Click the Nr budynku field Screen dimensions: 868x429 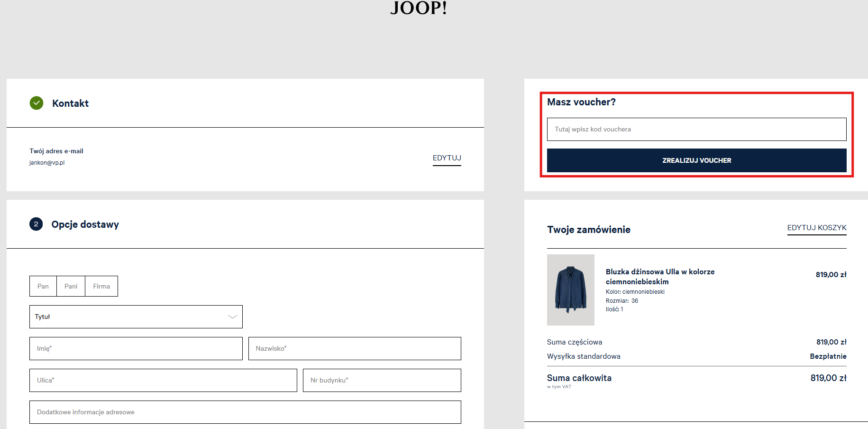click(x=382, y=381)
